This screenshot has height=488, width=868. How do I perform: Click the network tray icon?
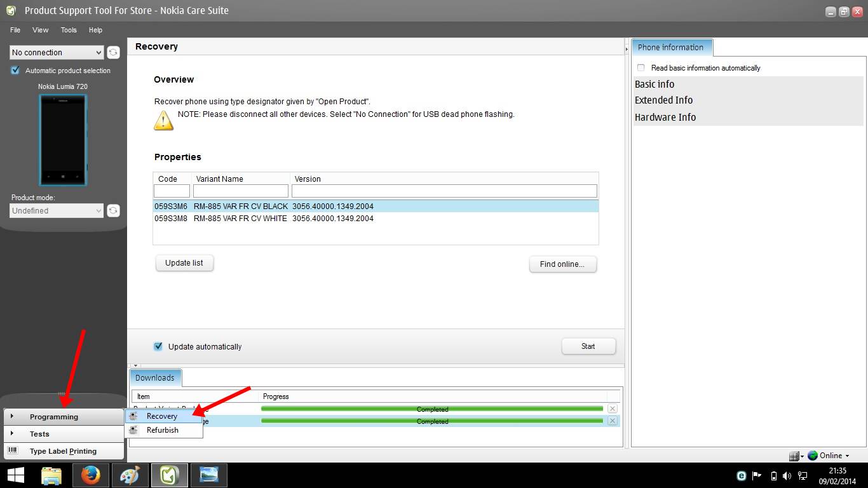[x=803, y=475]
